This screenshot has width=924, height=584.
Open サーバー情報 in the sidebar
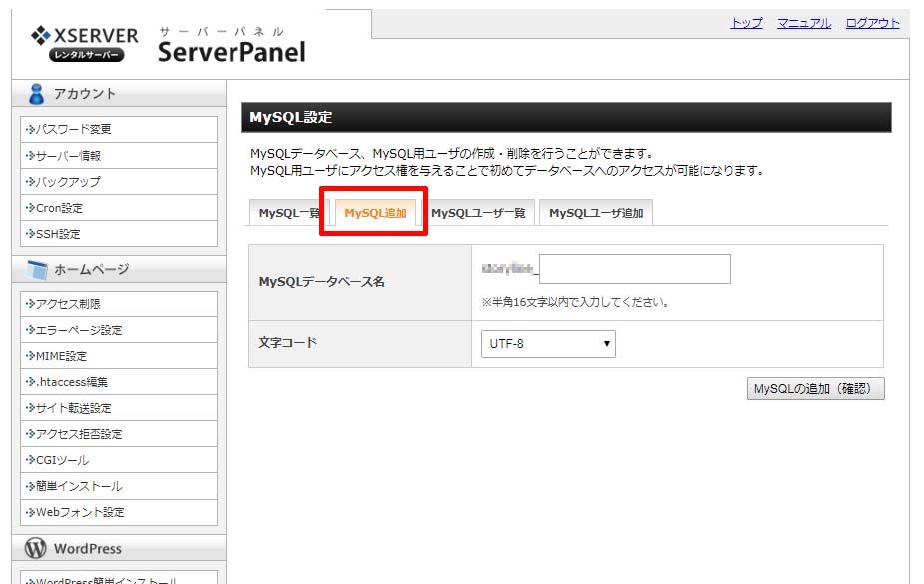[x=68, y=156]
